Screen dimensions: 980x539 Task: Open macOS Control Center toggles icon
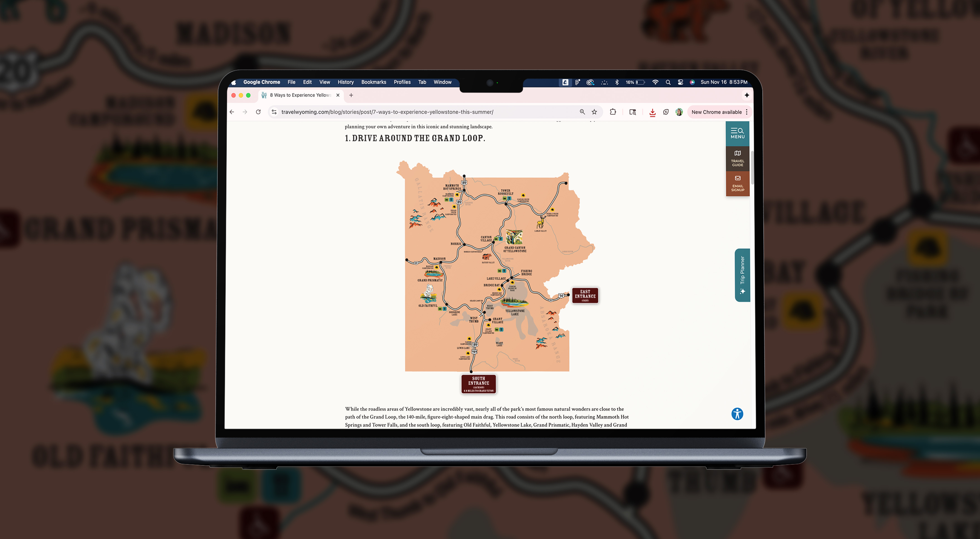680,82
